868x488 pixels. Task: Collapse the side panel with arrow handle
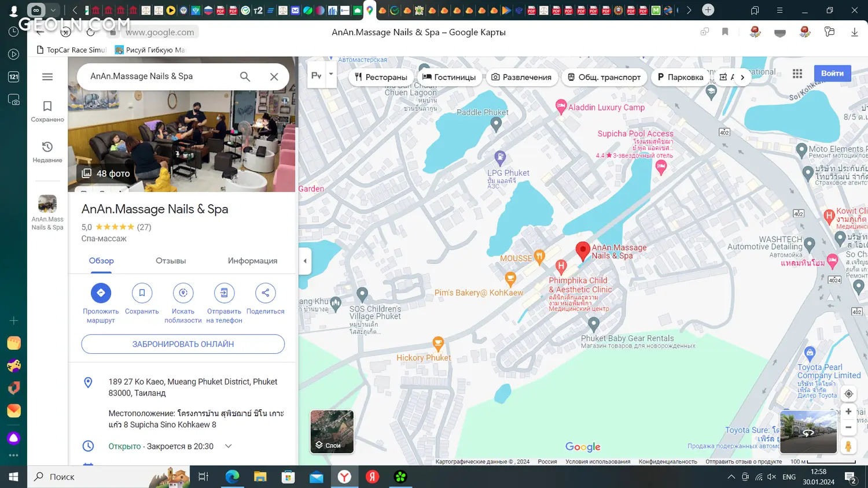pos(305,261)
